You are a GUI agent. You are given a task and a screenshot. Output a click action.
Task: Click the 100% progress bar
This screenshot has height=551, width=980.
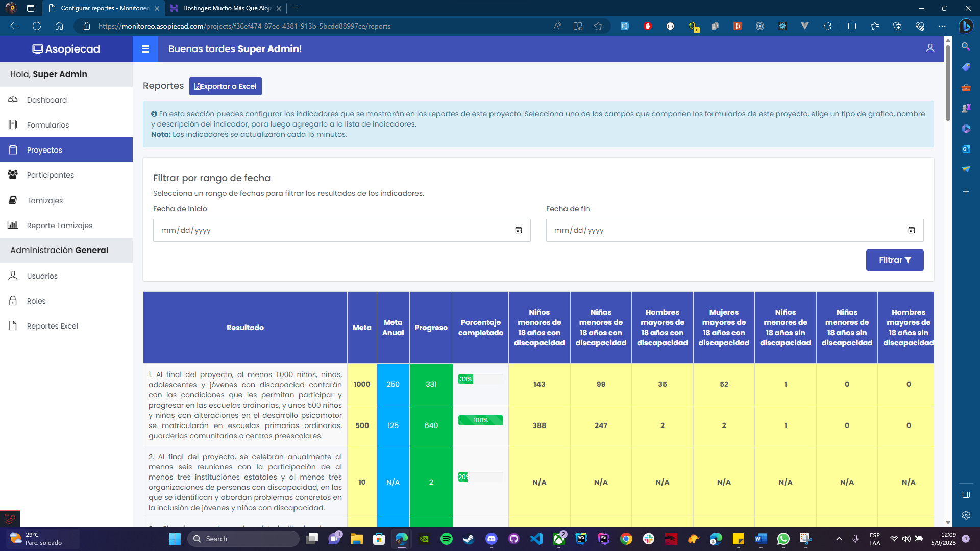click(x=480, y=420)
